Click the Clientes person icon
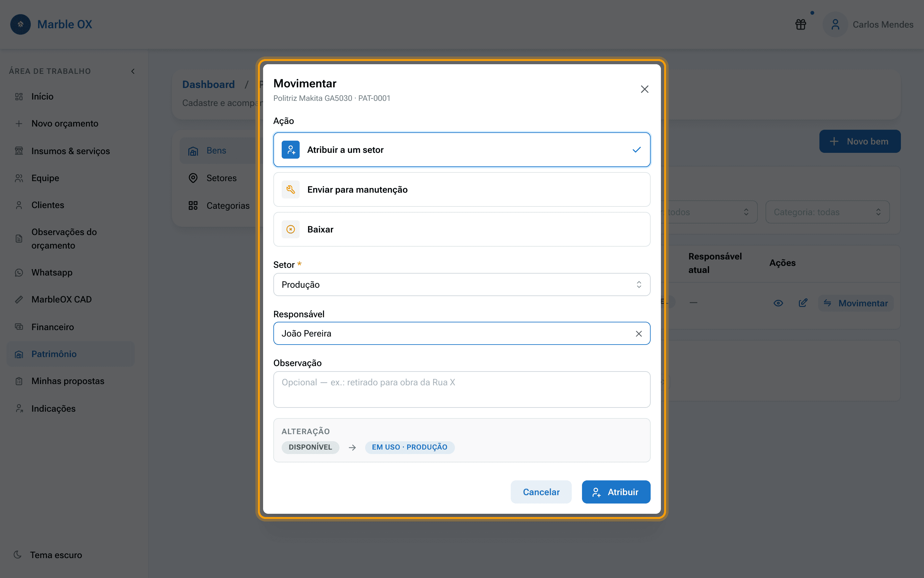This screenshot has width=924, height=578. 19,205
